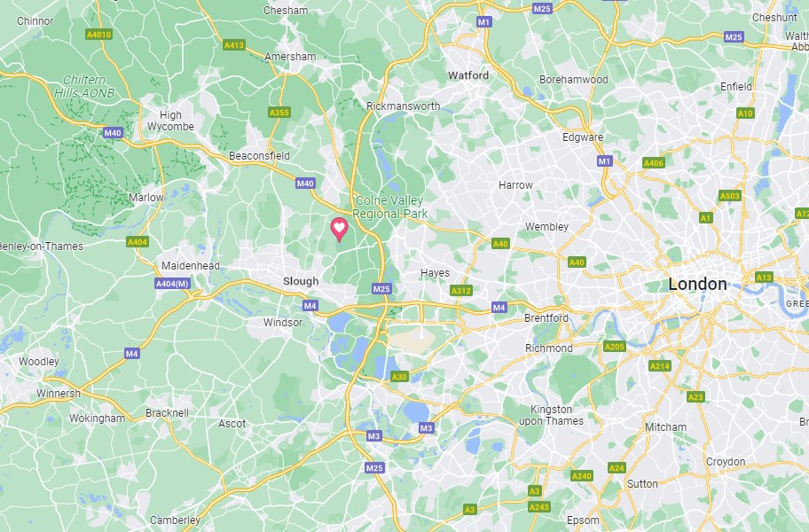The height and width of the screenshot is (532, 809).
Task: Click the A214 road shield
Action: pos(660,366)
